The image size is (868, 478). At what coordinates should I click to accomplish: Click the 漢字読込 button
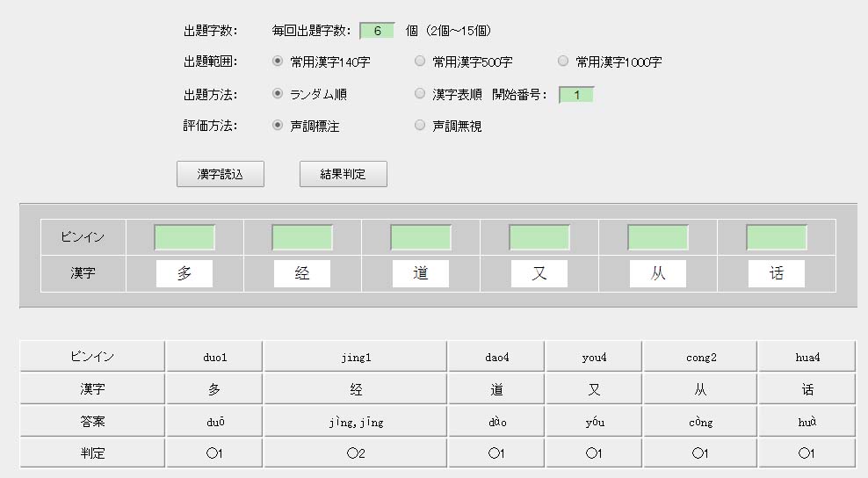pyautogui.click(x=220, y=174)
